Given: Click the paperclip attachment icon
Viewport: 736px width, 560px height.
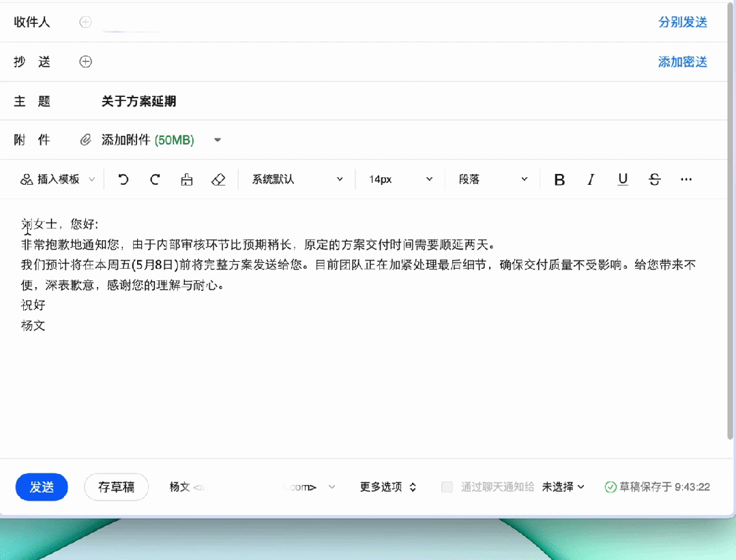Looking at the screenshot, I should (x=85, y=140).
